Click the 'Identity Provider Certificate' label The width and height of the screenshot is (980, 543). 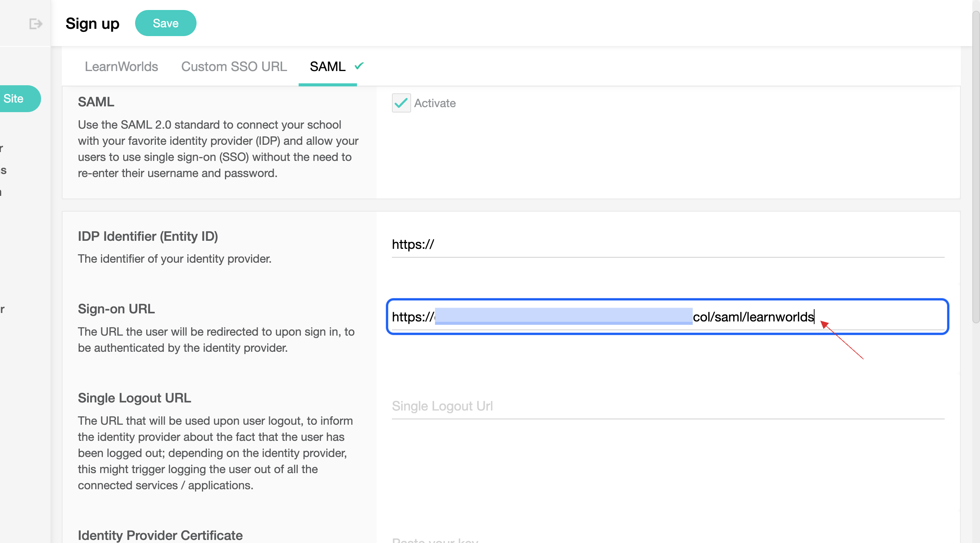point(160,535)
